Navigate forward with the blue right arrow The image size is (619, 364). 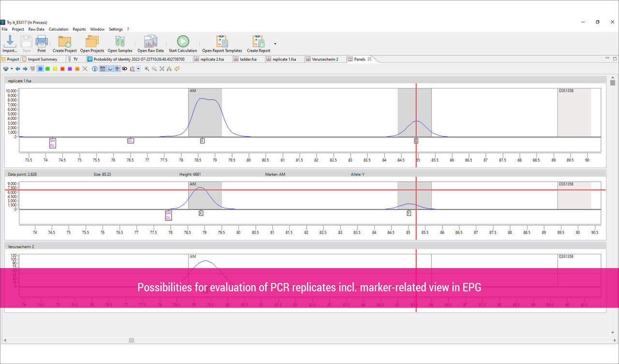coord(25,69)
